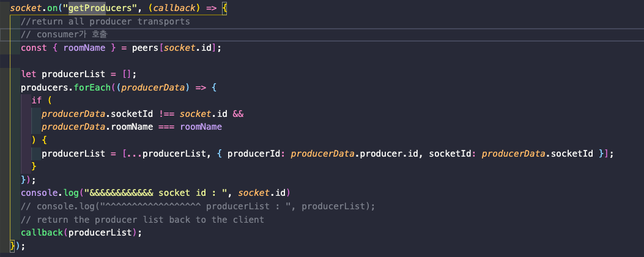The height and width of the screenshot is (257, 644).
Task: Click the roomName destructured variable
Action: [84, 48]
